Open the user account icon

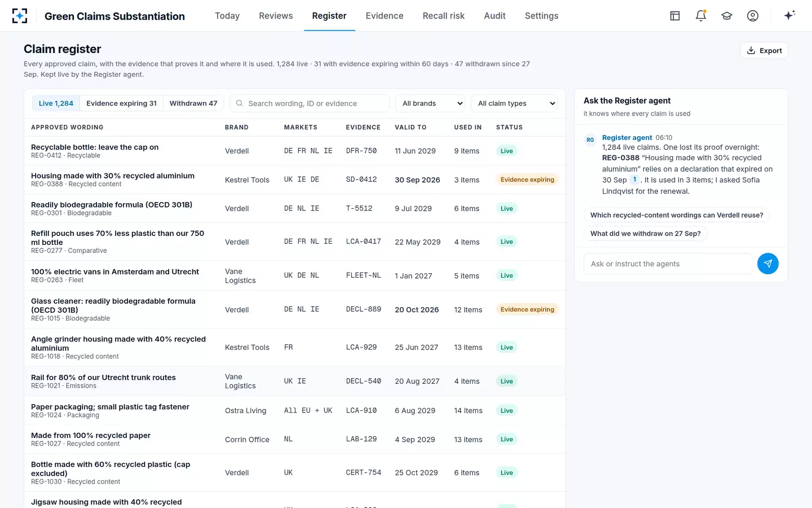pyautogui.click(x=753, y=16)
